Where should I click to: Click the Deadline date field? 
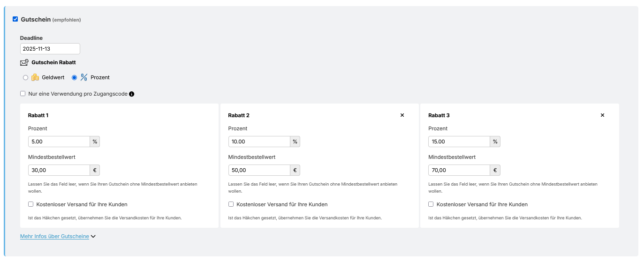pos(50,49)
